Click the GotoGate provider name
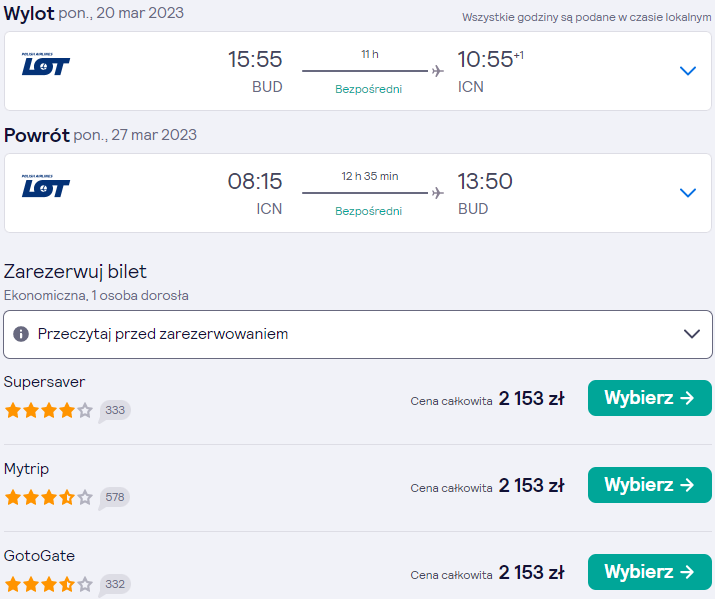The image size is (715, 599). coord(39,556)
